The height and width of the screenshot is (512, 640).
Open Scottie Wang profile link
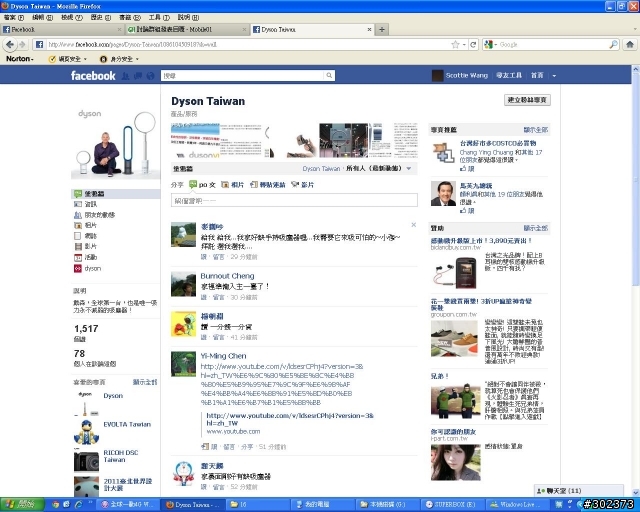[x=466, y=76]
